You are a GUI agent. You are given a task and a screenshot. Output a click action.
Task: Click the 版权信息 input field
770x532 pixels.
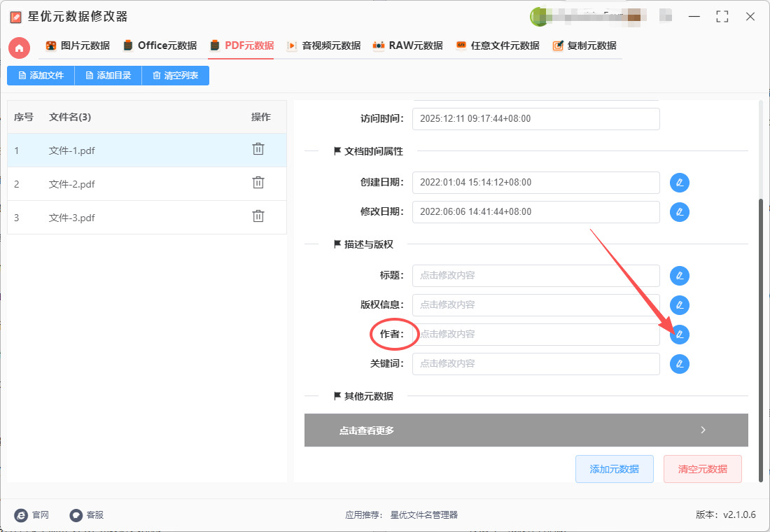pyautogui.click(x=535, y=305)
